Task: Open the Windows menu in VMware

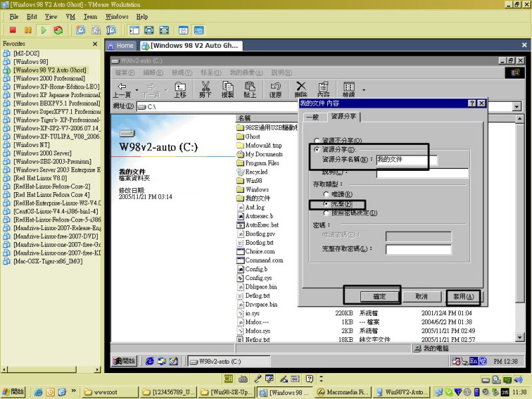Action: pyautogui.click(x=117, y=17)
